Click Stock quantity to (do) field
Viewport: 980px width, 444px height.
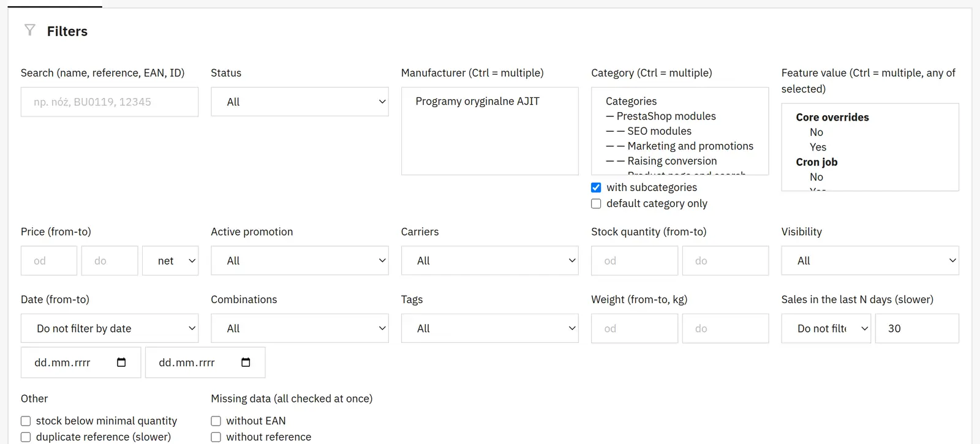(726, 261)
